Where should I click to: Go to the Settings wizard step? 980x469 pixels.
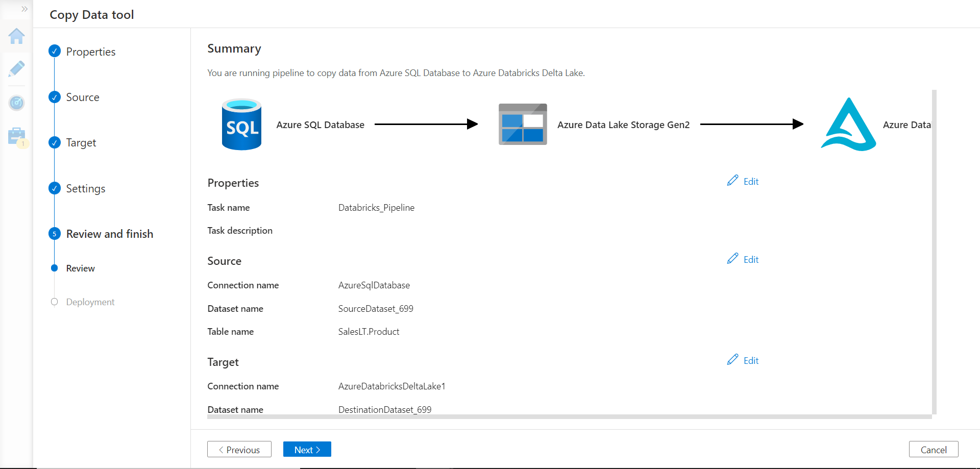pyautogui.click(x=86, y=188)
